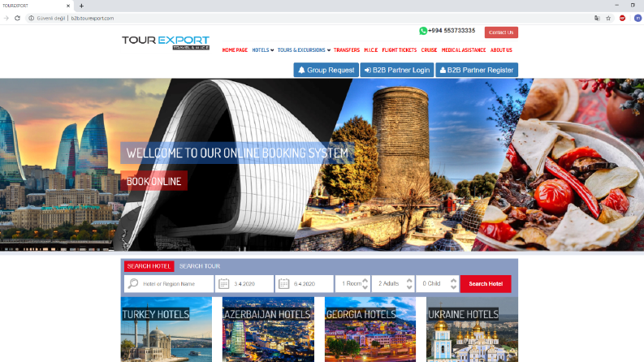Open the About Us menu item
Screen dimensions: 644x362
click(502, 50)
